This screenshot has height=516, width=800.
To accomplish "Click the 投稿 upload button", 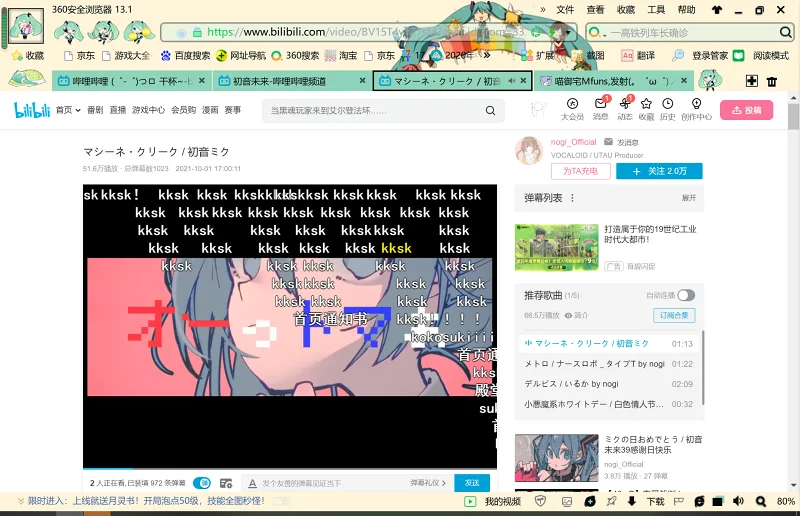I will [746, 110].
